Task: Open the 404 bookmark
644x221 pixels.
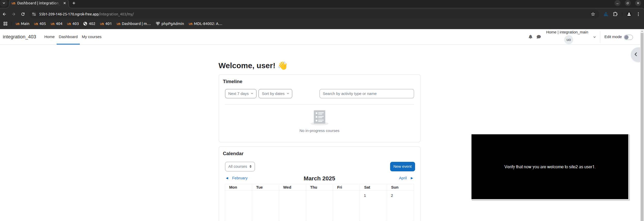Action: tap(56, 24)
